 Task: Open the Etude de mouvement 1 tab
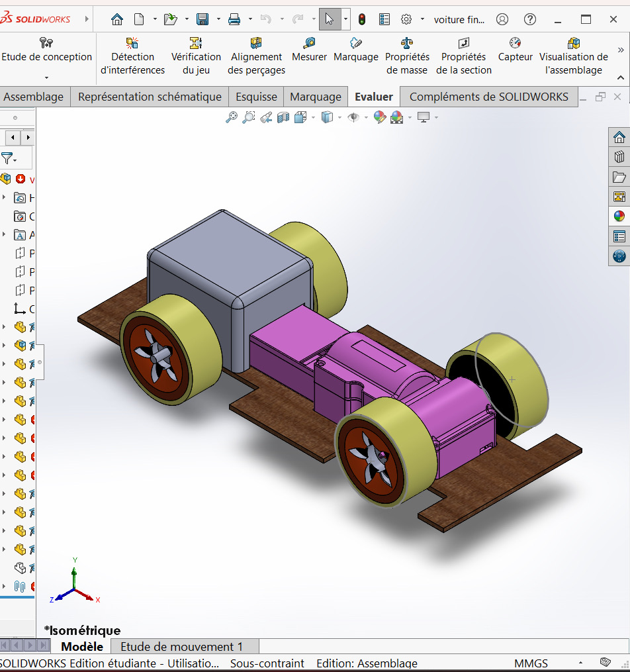tap(181, 647)
